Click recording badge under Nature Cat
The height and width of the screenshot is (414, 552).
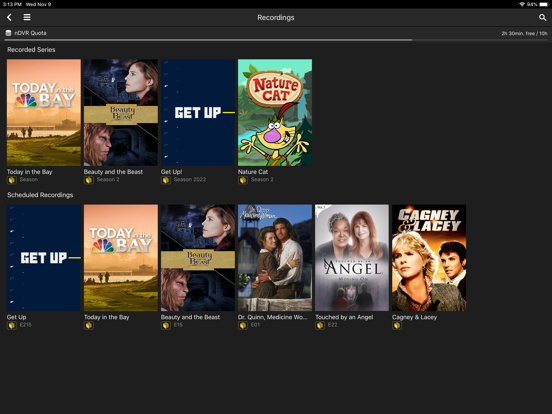[243, 180]
